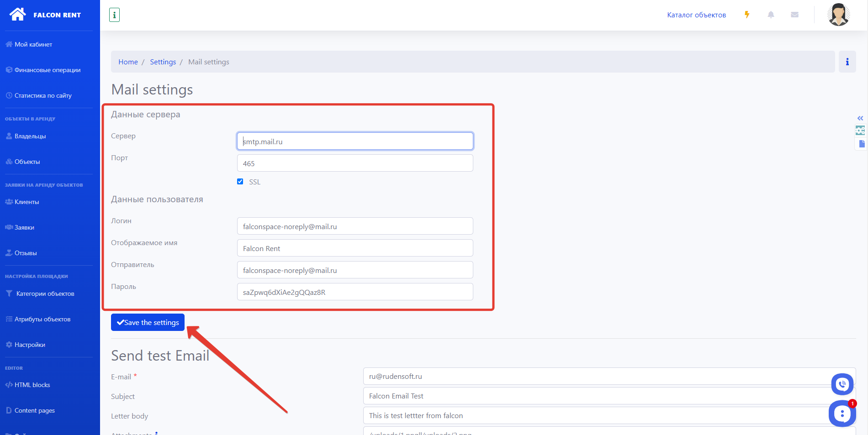The height and width of the screenshot is (435, 868).
Task: Click the gears icon on right panel
Action: [x=860, y=131]
